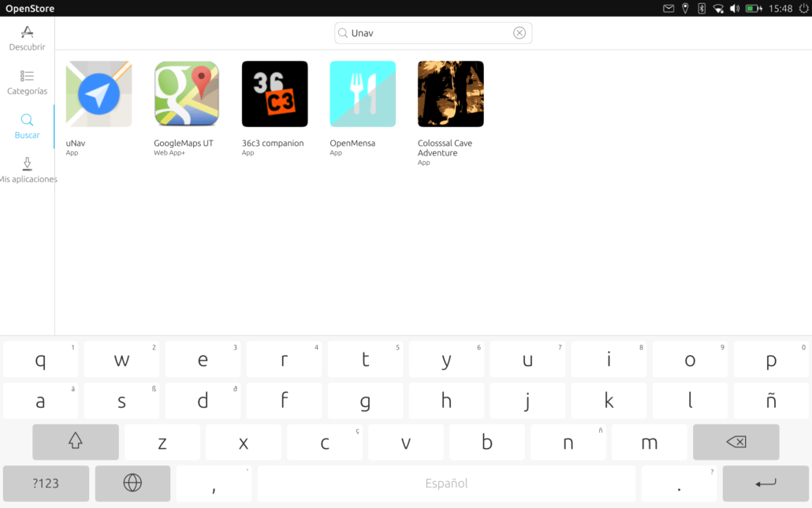Go to the Descubrir section
The width and height of the screenshot is (812, 508).
[x=27, y=39]
